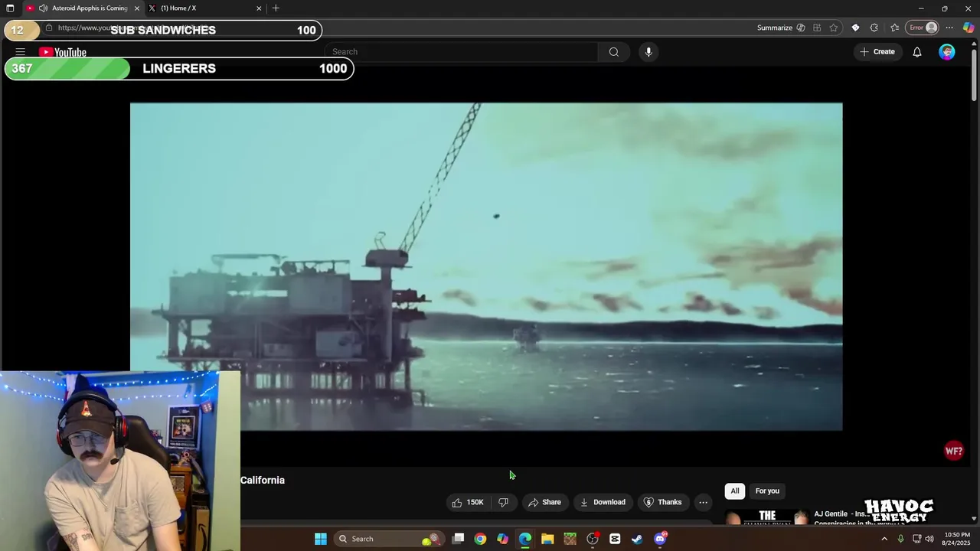Click Summarize in the address bar
Viewport: 980px width, 551px height.
pyautogui.click(x=781, y=28)
